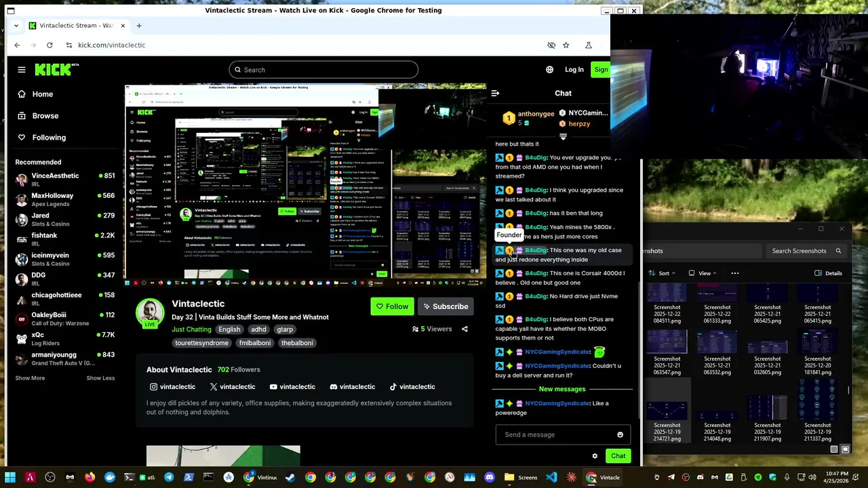Click the green Sign up button

[601, 70]
